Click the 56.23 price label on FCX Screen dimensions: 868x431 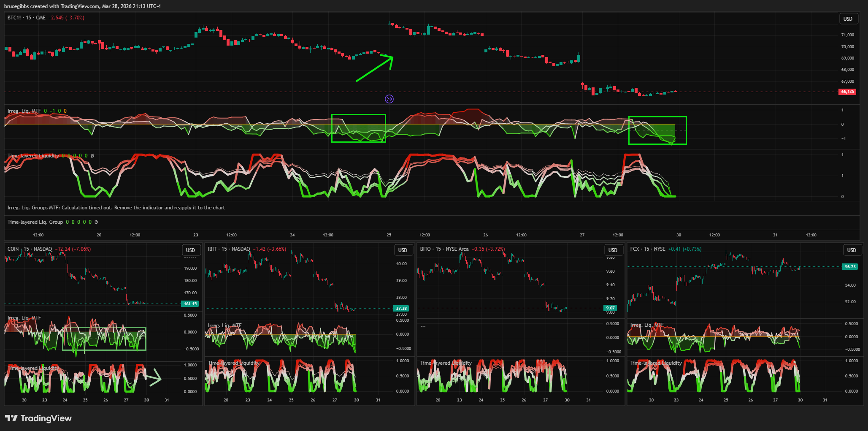pos(850,267)
